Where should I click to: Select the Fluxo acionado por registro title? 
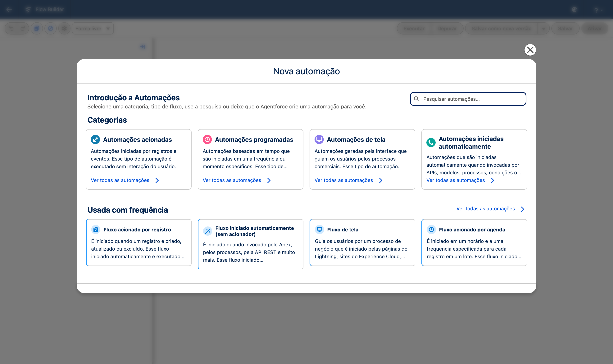(x=137, y=230)
